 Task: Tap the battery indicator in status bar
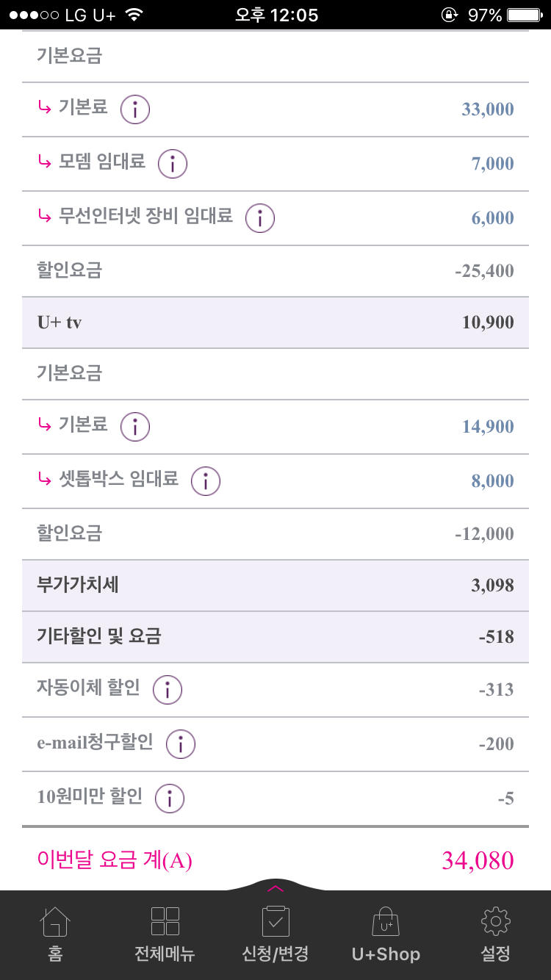tap(525, 15)
